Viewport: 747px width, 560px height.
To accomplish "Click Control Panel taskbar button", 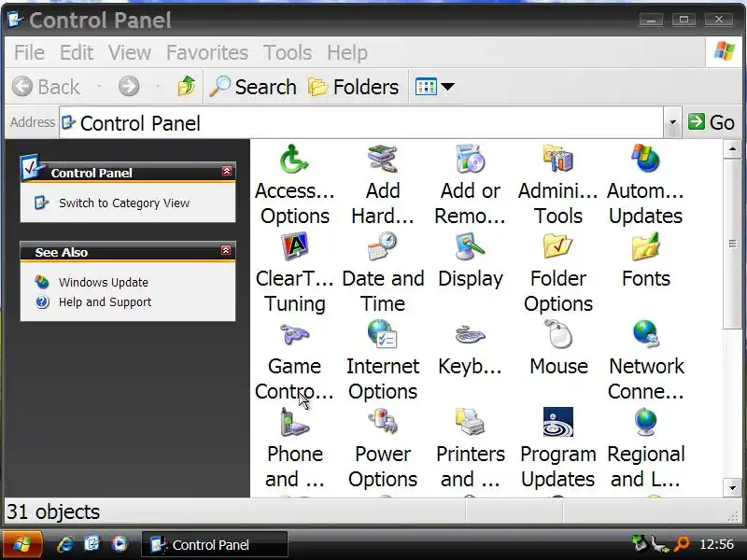I will (215, 544).
